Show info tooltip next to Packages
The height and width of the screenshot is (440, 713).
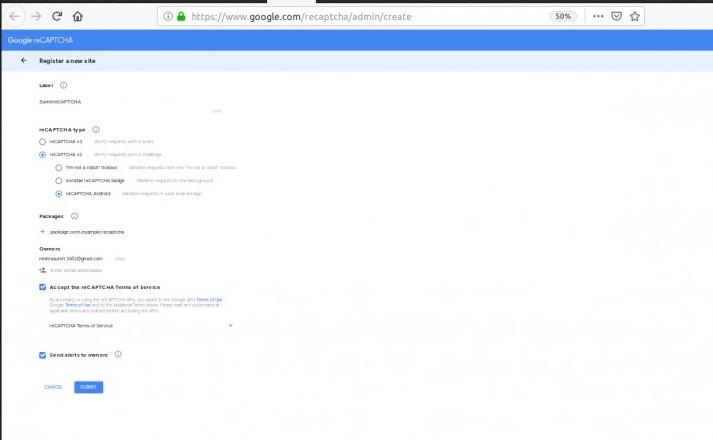pos(75,216)
